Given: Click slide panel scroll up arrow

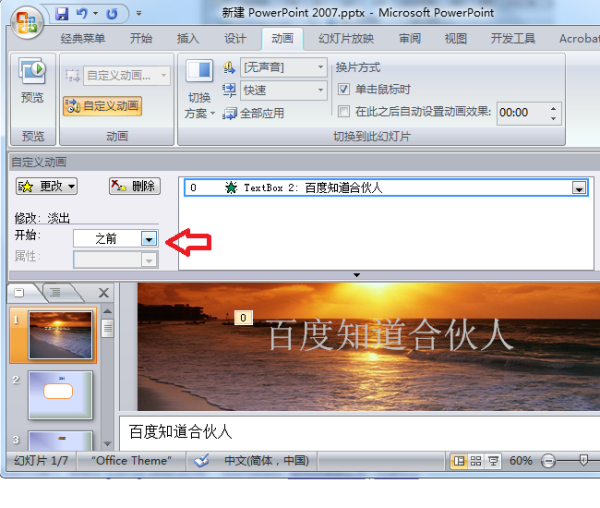Looking at the screenshot, I should point(108,311).
